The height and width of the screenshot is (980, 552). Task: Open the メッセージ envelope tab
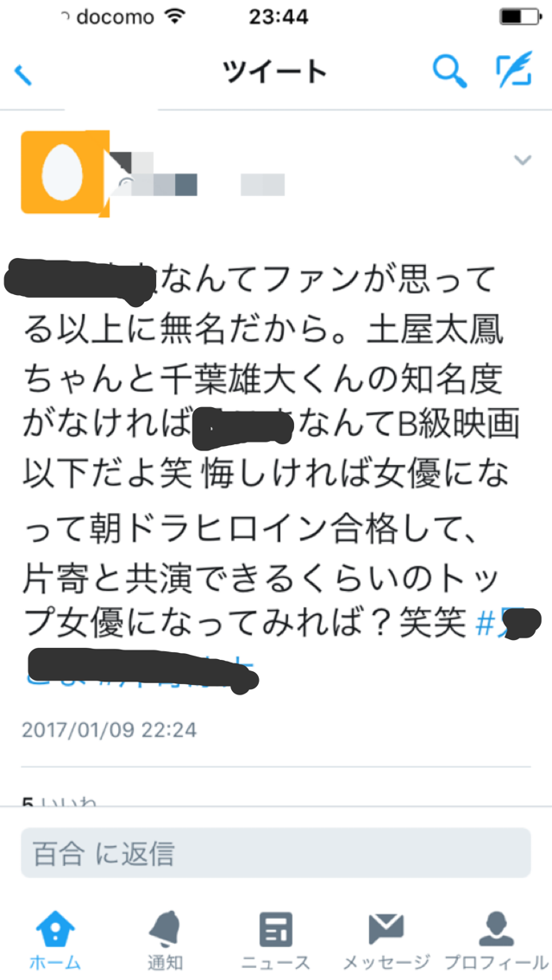(386, 939)
